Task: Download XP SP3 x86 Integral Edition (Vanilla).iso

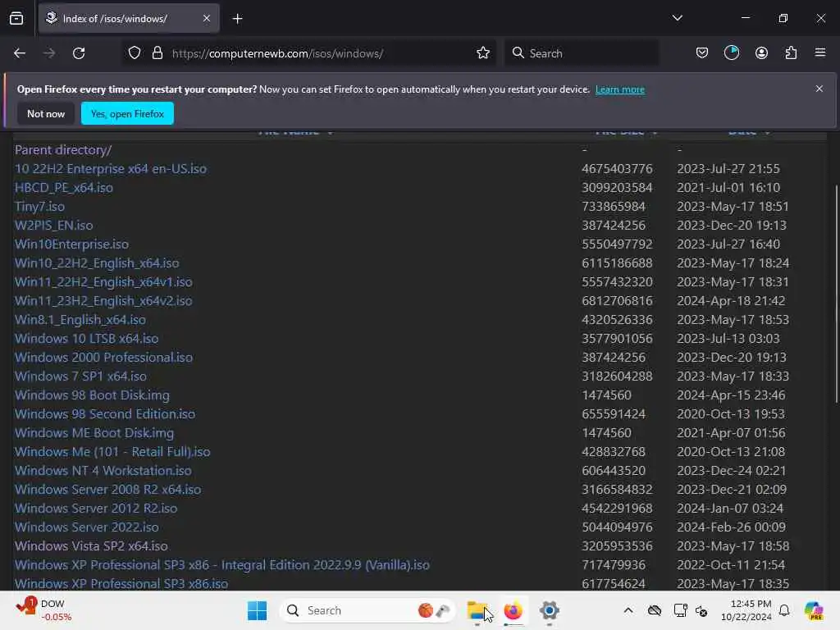Action: point(222,565)
